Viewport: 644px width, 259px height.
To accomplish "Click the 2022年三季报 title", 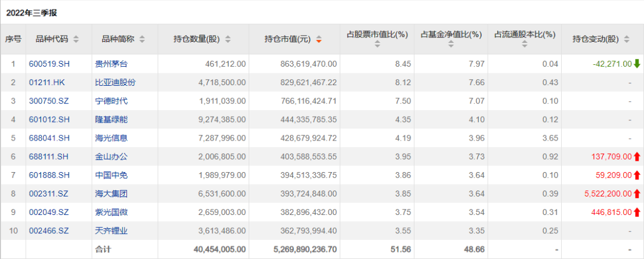I will [x=31, y=13].
